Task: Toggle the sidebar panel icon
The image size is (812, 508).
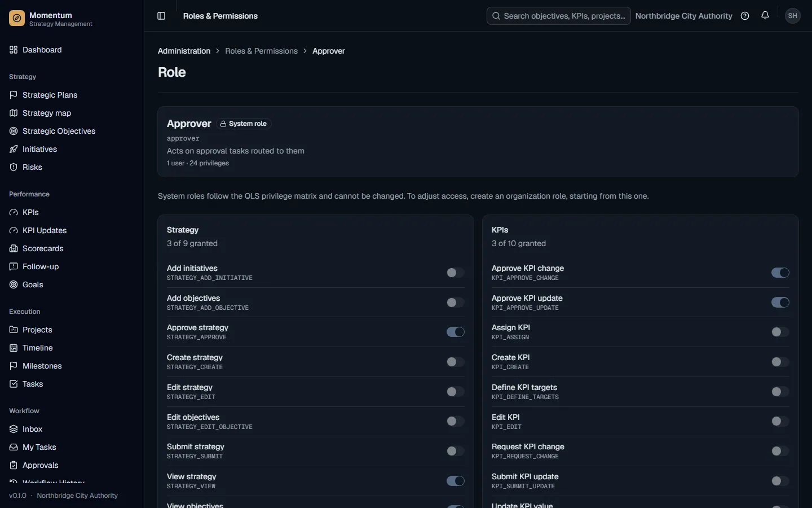Action: pyautogui.click(x=161, y=16)
